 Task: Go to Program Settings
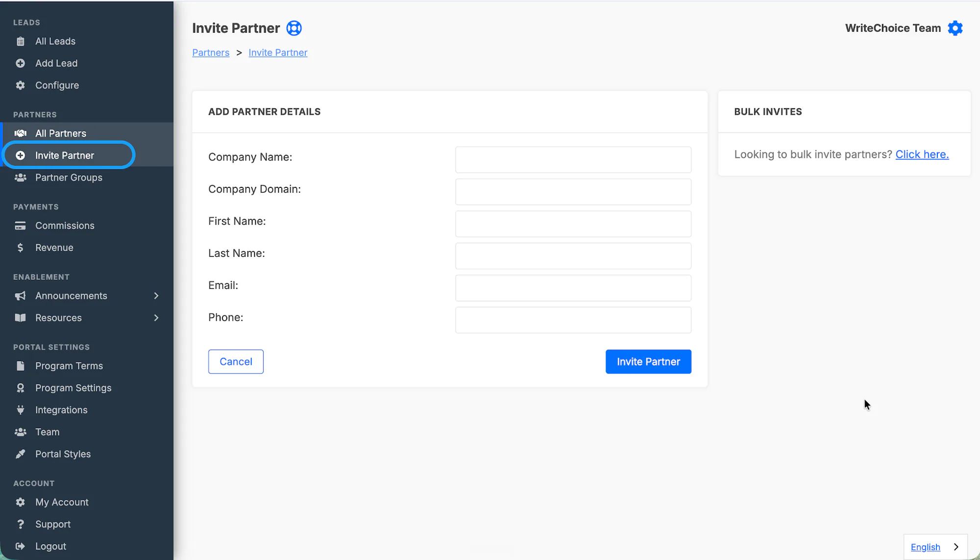(73, 388)
